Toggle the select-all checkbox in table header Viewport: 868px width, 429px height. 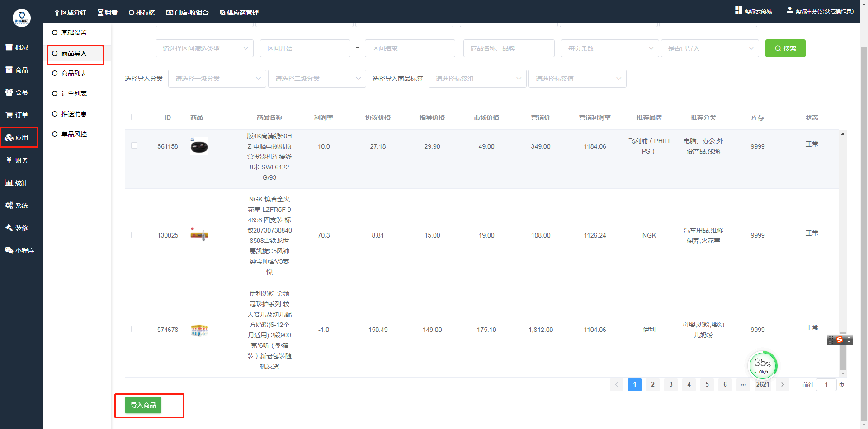click(x=134, y=117)
